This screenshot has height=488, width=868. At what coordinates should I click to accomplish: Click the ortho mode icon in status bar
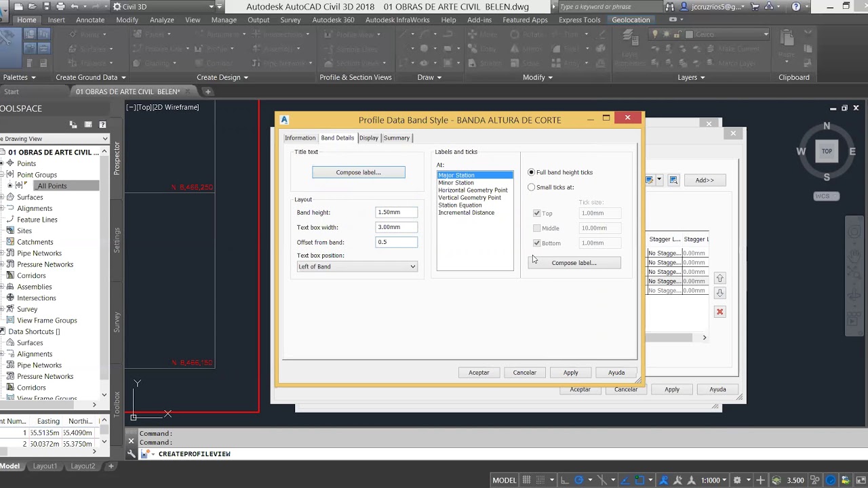(564, 480)
